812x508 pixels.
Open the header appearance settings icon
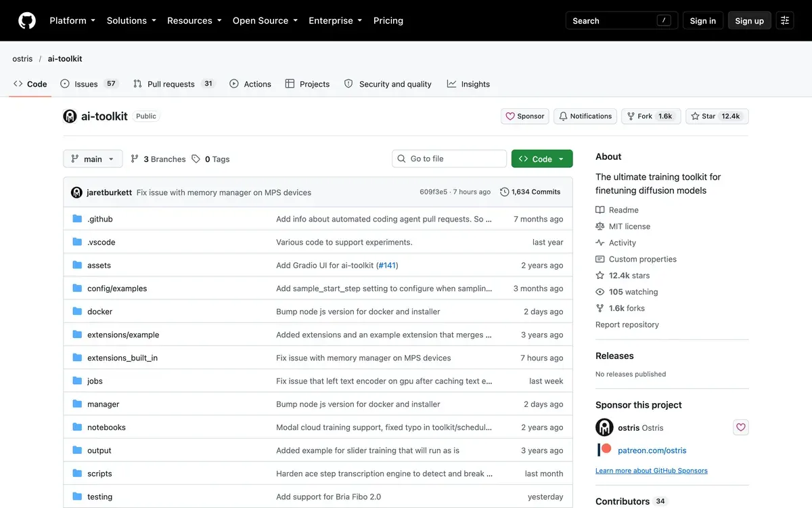pos(785,20)
